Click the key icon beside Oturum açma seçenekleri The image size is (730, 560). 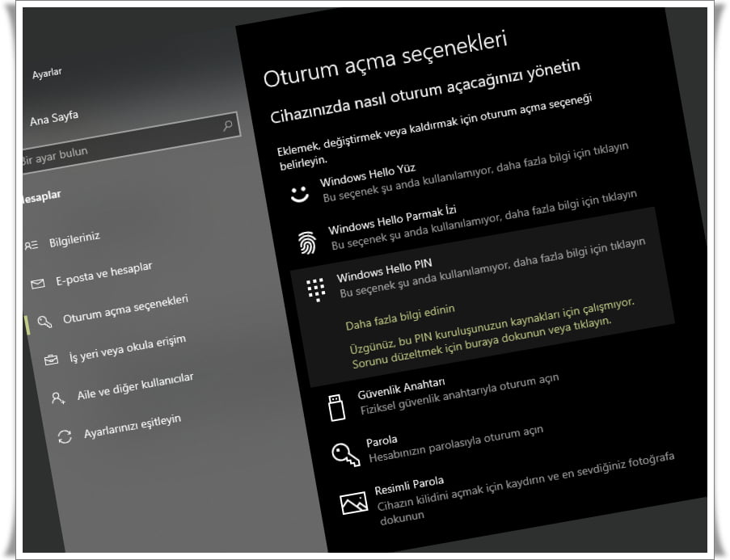pos(44,321)
